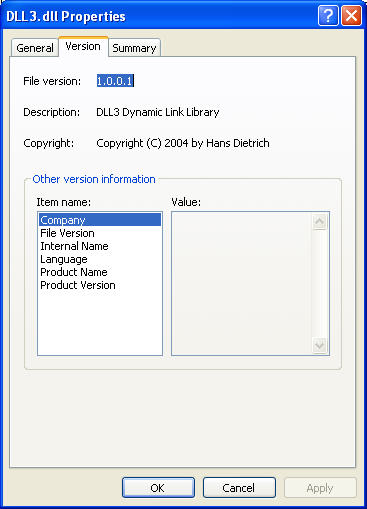Select the Version tab
367x509 pixels.
83,47
